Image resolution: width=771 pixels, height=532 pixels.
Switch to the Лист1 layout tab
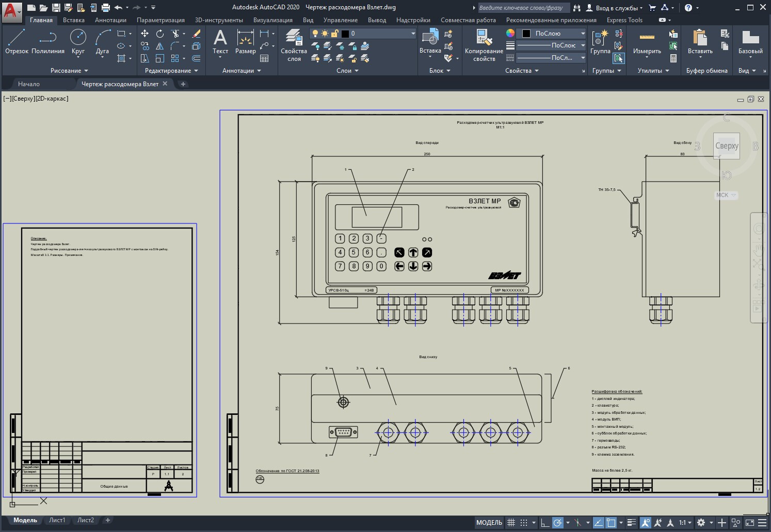[x=57, y=520]
